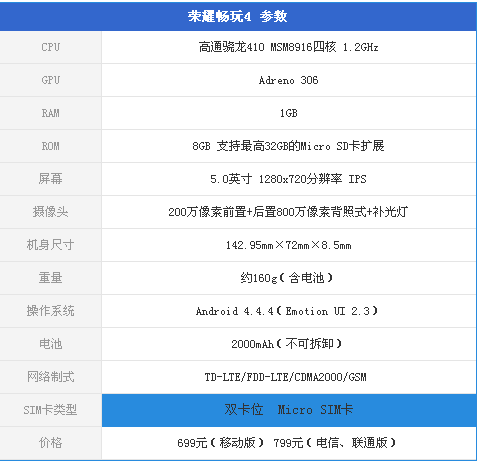
Task: Select the "GPU" row label
Action: point(50,80)
